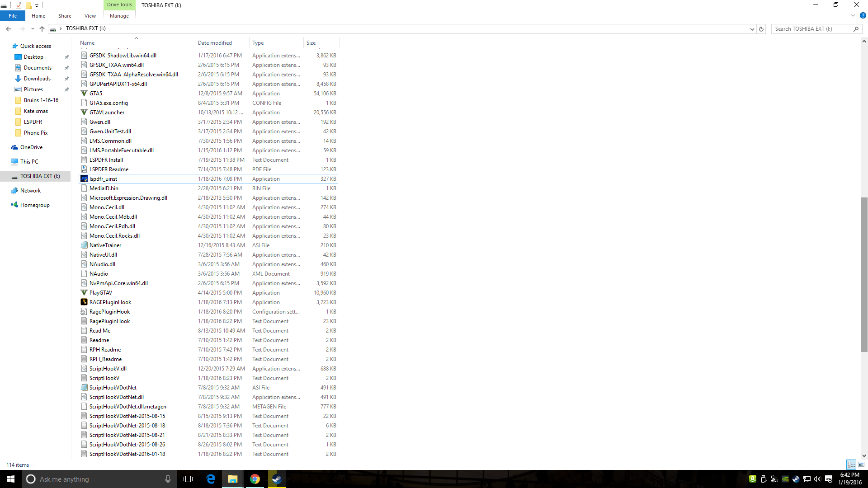Click the vertical scrollbar thumb

pyautogui.click(x=864, y=274)
